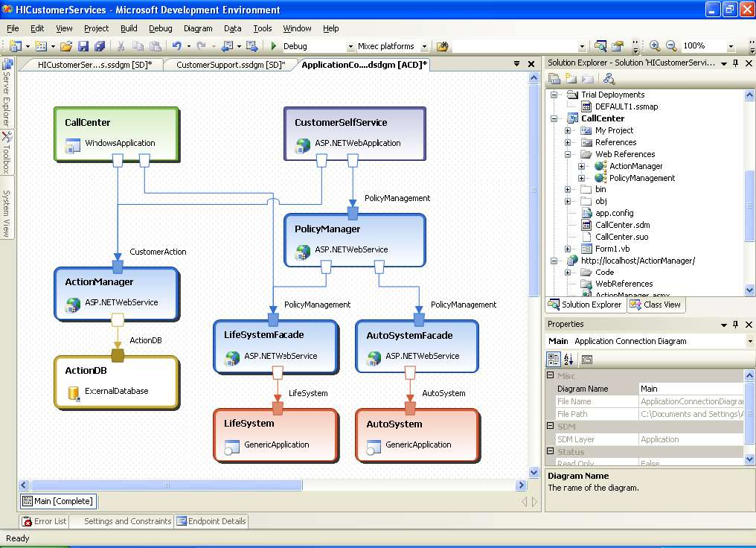Click the Navigate Backward icon

(227, 46)
